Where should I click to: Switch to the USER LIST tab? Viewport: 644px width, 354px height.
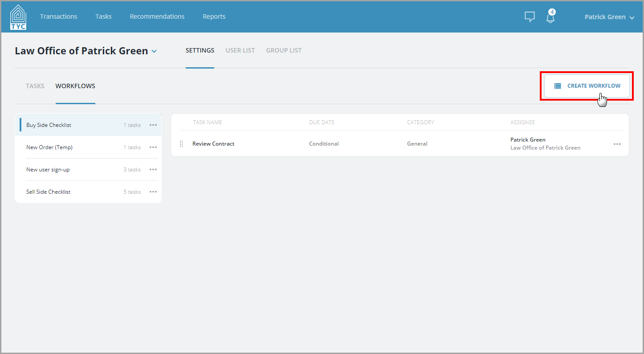tap(240, 50)
